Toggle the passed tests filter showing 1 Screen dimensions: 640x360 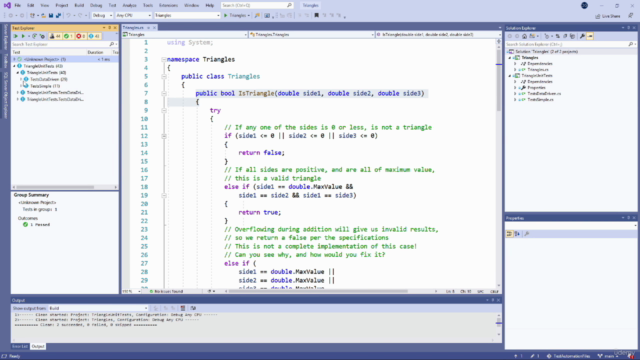[x=68, y=36]
